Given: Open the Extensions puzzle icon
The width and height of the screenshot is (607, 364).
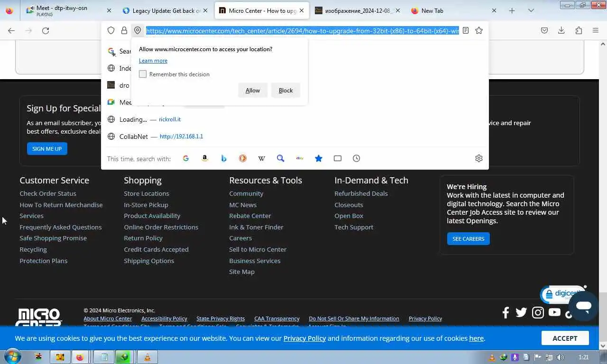Looking at the screenshot, I should click(x=579, y=30).
